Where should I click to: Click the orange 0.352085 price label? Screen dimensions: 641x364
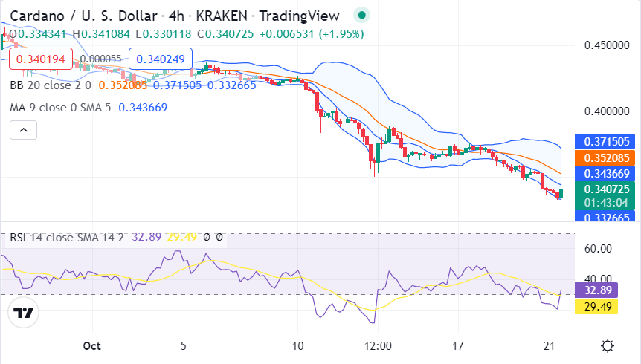pos(605,157)
